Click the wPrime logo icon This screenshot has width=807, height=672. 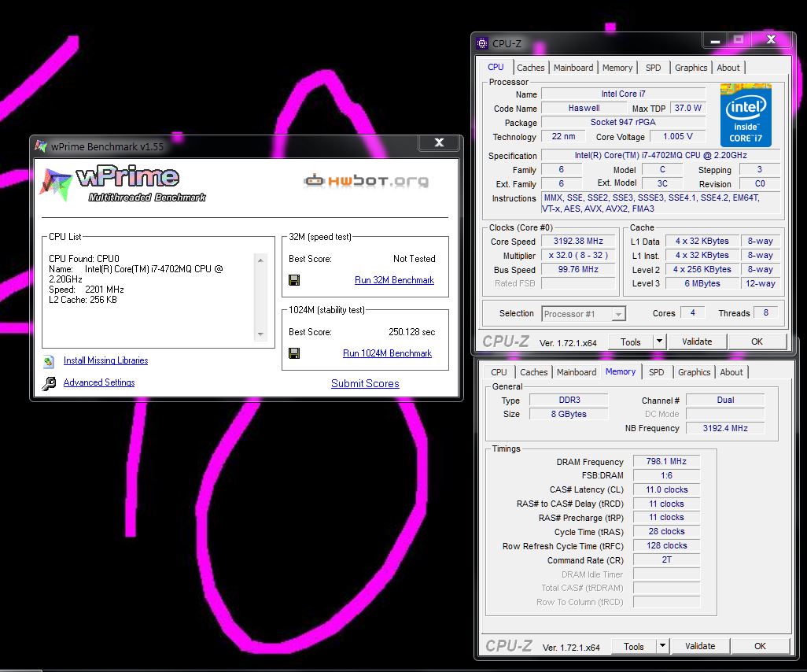[x=56, y=184]
